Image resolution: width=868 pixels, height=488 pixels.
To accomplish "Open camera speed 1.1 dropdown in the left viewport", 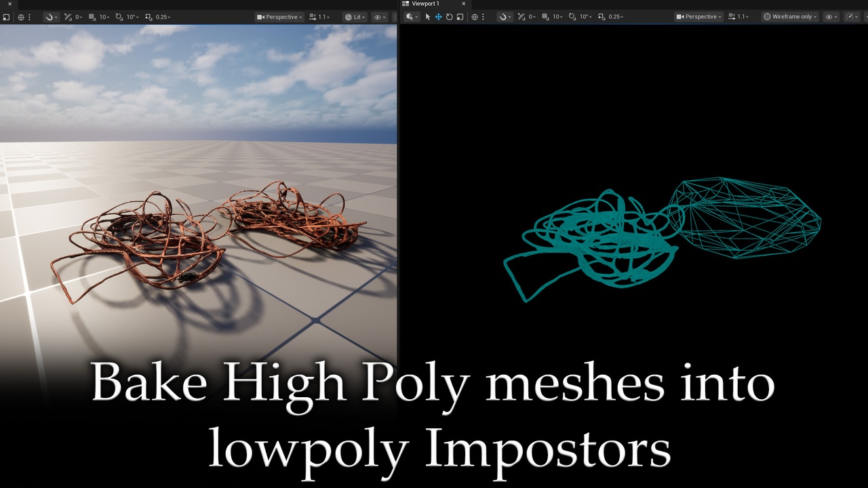I will [x=319, y=17].
